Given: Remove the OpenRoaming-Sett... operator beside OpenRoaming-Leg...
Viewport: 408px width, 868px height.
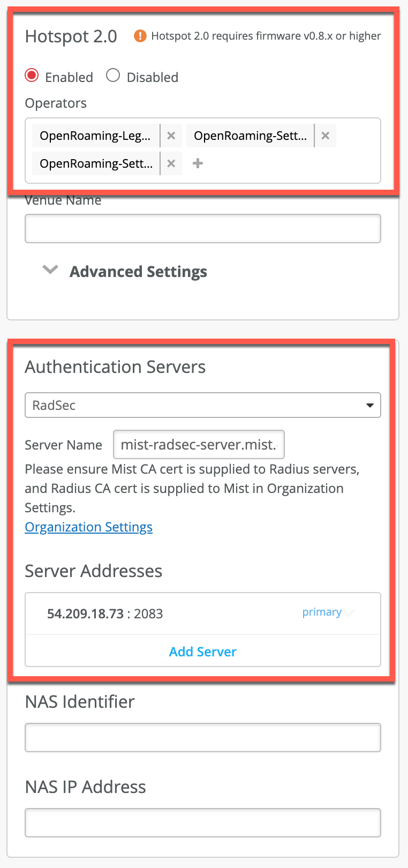Looking at the screenshot, I should point(325,136).
